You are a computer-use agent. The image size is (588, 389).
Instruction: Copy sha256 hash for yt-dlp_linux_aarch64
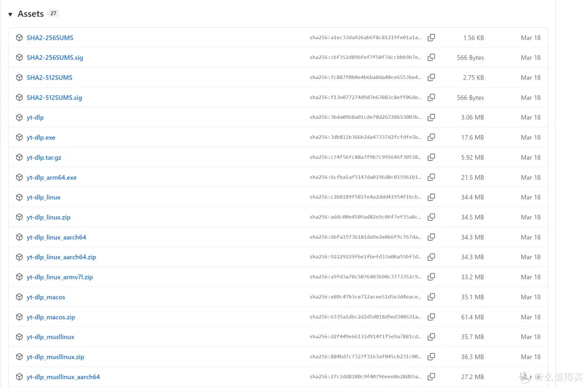pos(431,237)
